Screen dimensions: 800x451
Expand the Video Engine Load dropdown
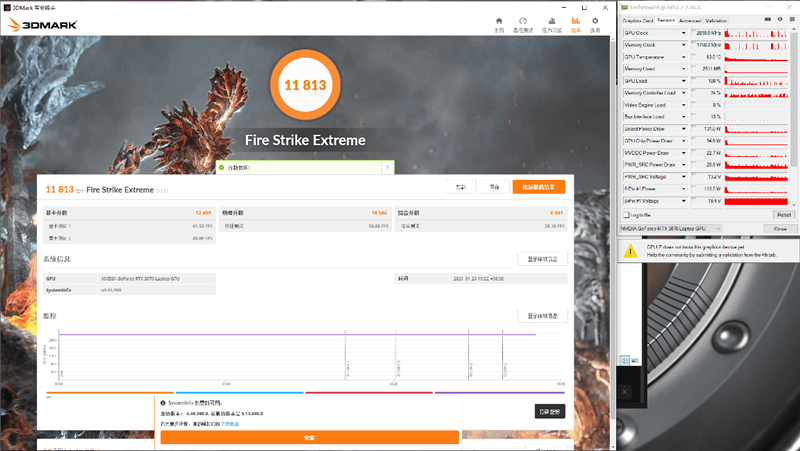(684, 105)
